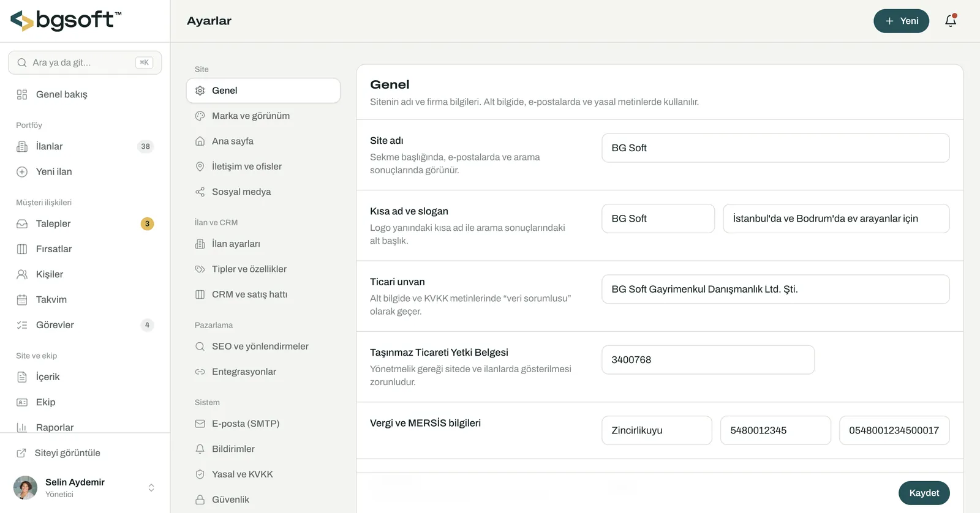980x513 pixels.
Task: Go to İlan ayarları settings
Action: point(263,244)
